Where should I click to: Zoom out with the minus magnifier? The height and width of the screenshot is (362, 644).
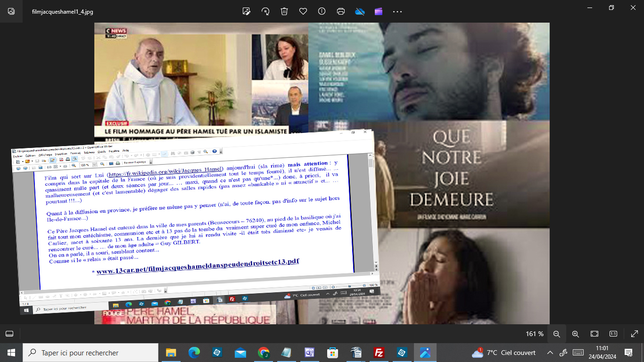tap(556, 334)
